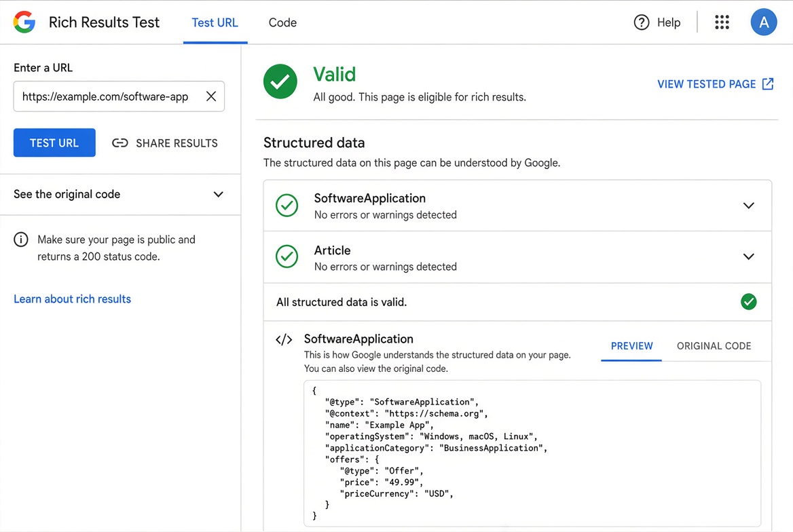Click the "price": "49.99" code line

point(382,482)
